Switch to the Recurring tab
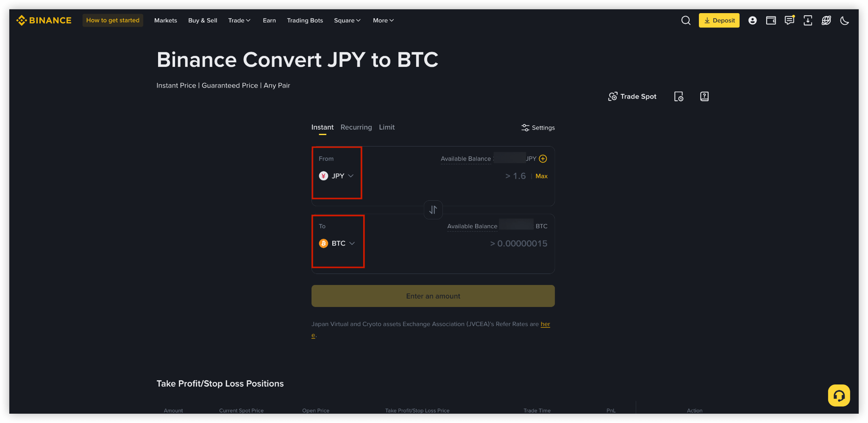The height and width of the screenshot is (423, 868). (356, 127)
